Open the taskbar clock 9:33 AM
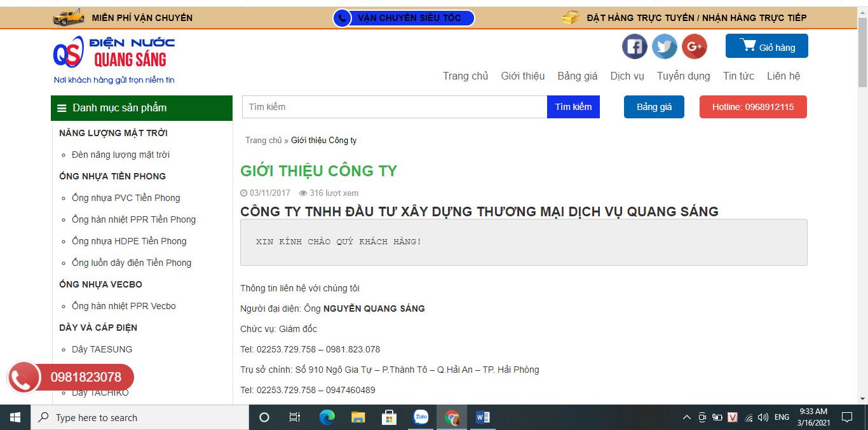This screenshot has width=868, height=430. coord(813,417)
